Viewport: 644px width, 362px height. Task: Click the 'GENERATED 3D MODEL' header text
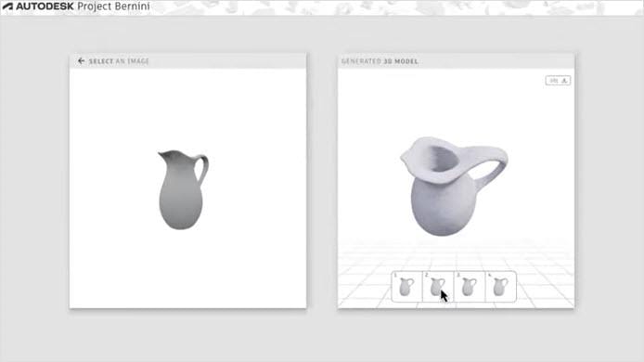point(380,61)
